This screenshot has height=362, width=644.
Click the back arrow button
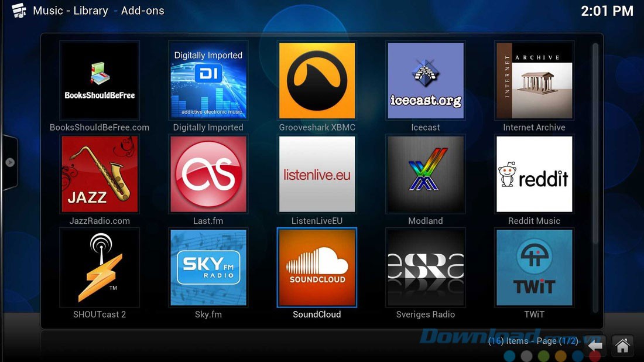(x=595, y=346)
